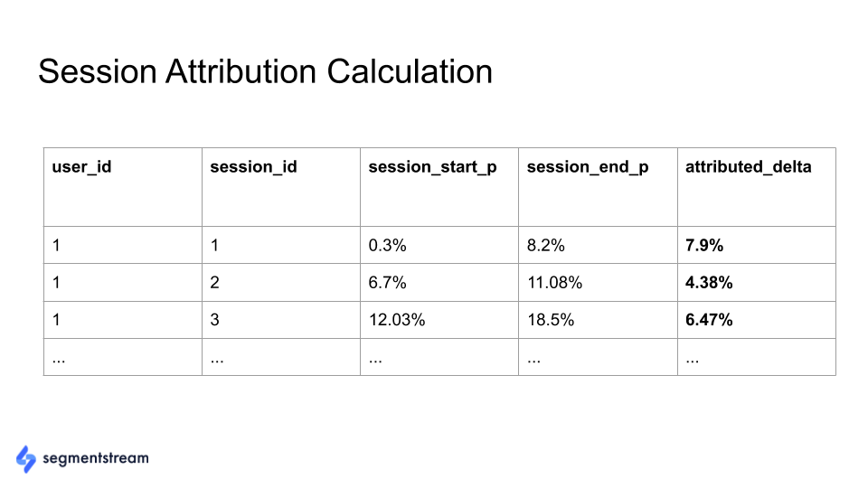
Task: Select the 18.5% session end cell
Action: 598,320
